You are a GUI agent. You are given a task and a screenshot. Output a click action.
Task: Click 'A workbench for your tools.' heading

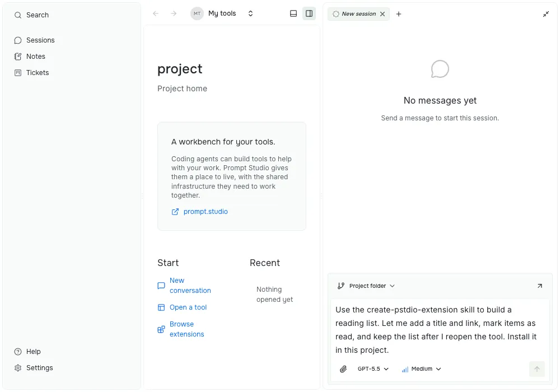[223, 142]
